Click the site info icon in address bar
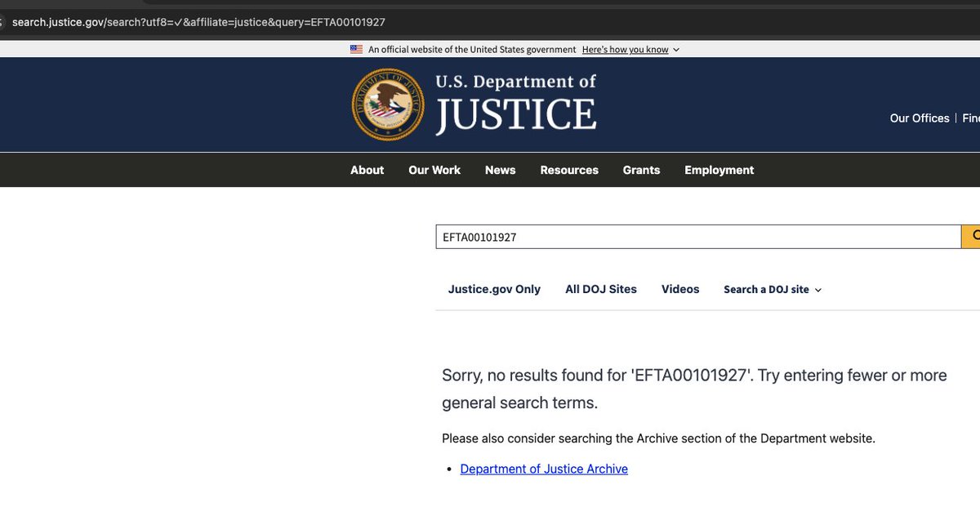The height and width of the screenshot is (516, 980). point(3,22)
